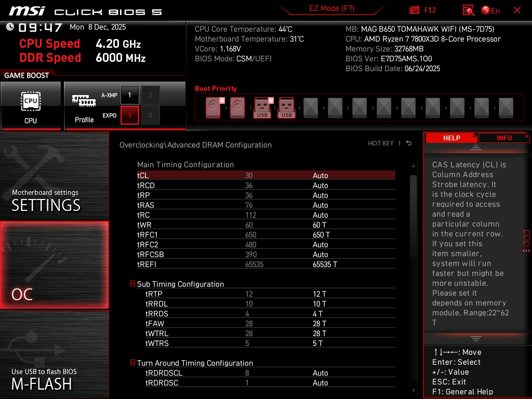
Task: Select the tRRDS 4 T row
Action: (x=270, y=313)
